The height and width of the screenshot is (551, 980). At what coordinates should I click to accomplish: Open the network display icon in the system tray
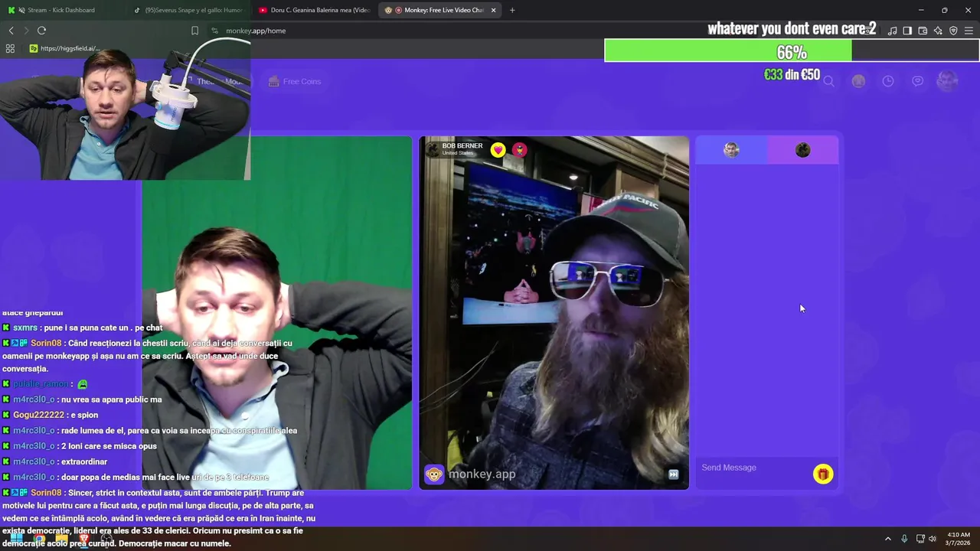point(920,539)
